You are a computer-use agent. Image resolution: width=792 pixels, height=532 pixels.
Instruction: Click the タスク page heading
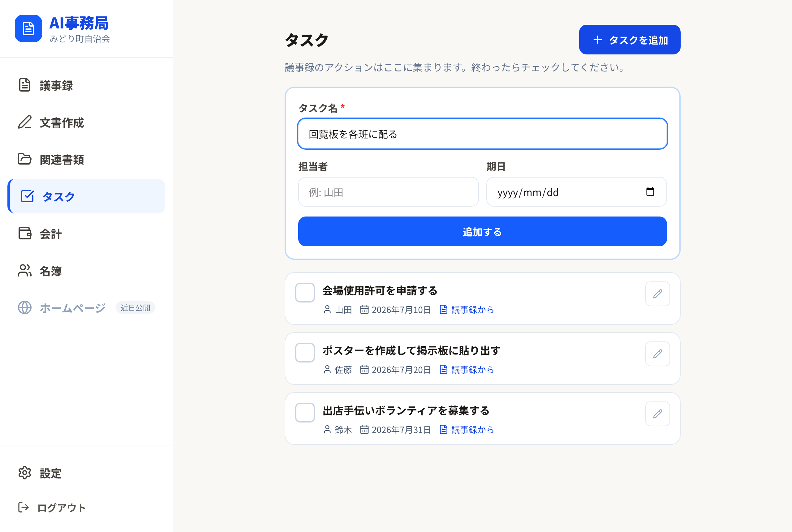307,40
